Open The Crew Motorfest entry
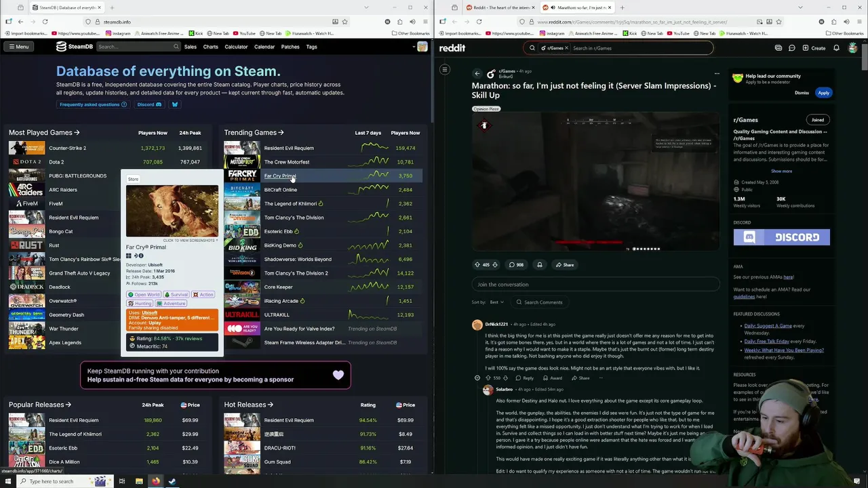 pos(287,162)
